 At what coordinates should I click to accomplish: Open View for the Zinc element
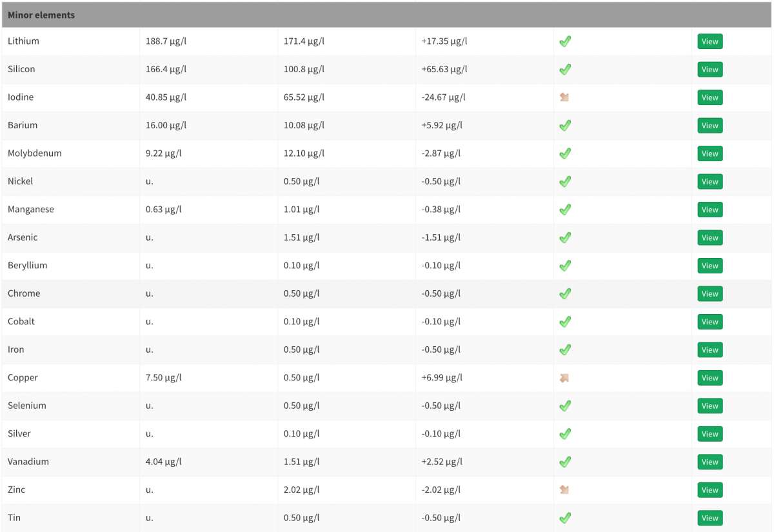[x=709, y=490]
